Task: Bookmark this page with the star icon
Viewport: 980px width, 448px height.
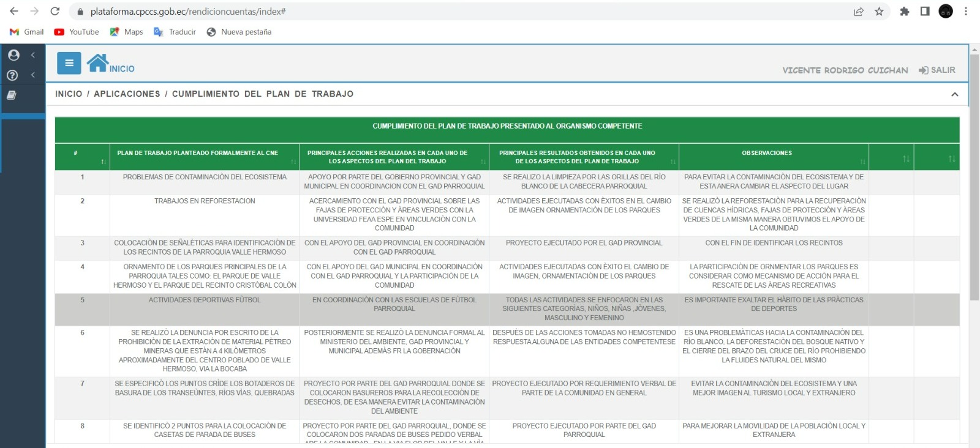Action: point(879,12)
